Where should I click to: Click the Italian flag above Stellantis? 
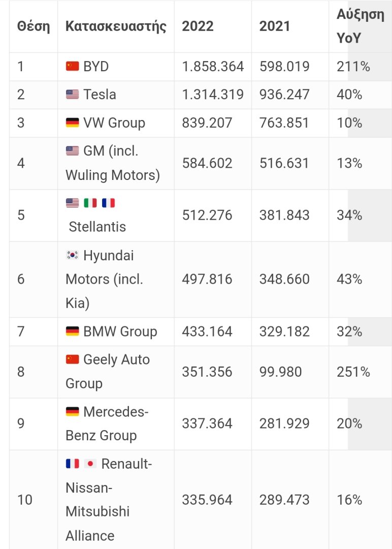click(x=90, y=203)
